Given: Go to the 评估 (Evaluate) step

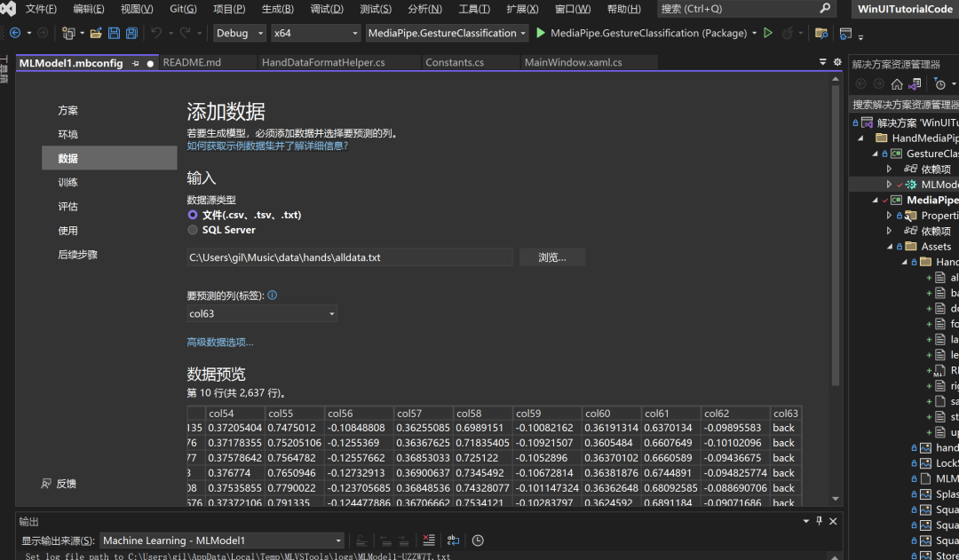Looking at the screenshot, I should [x=109, y=207].
